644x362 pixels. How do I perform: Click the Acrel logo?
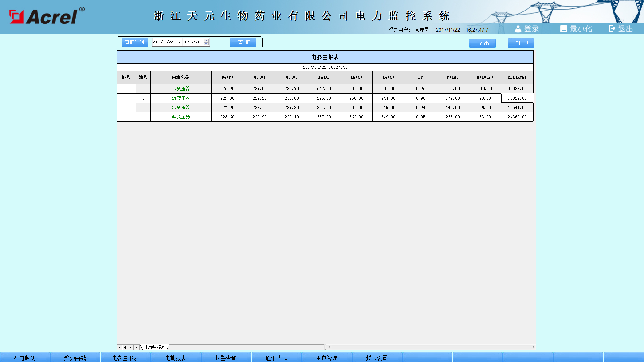(47, 16)
